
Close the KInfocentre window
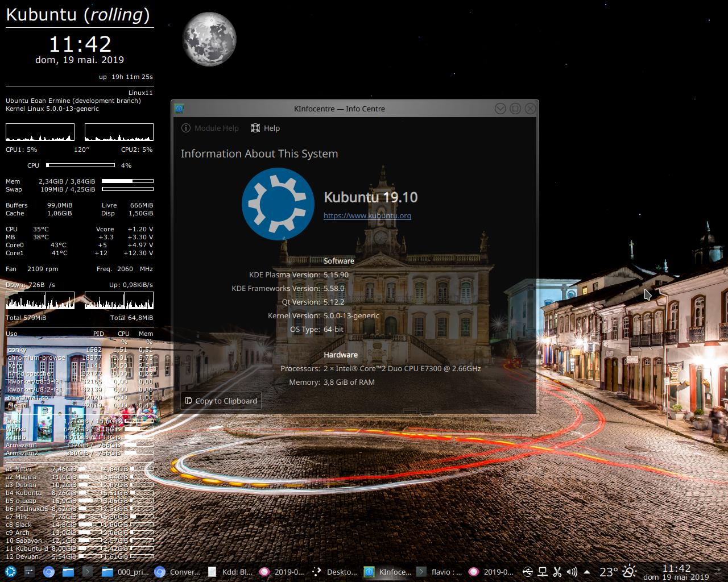pos(530,108)
